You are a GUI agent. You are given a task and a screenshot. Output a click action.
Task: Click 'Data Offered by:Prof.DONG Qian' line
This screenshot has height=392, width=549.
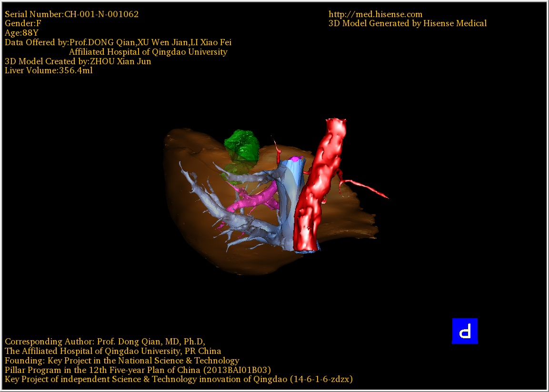(x=118, y=42)
